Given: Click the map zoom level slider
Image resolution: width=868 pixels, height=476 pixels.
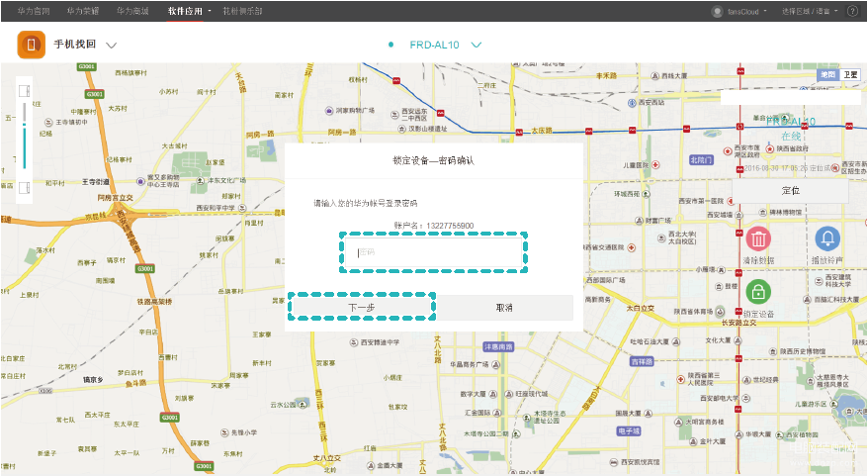Looking at the screenshot, I should point(24,136).
